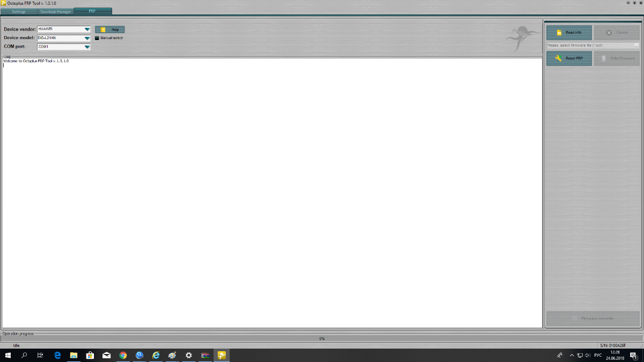Open the volume control in the tray
This screenshot has width=644, height=362.
coord(588,355)
